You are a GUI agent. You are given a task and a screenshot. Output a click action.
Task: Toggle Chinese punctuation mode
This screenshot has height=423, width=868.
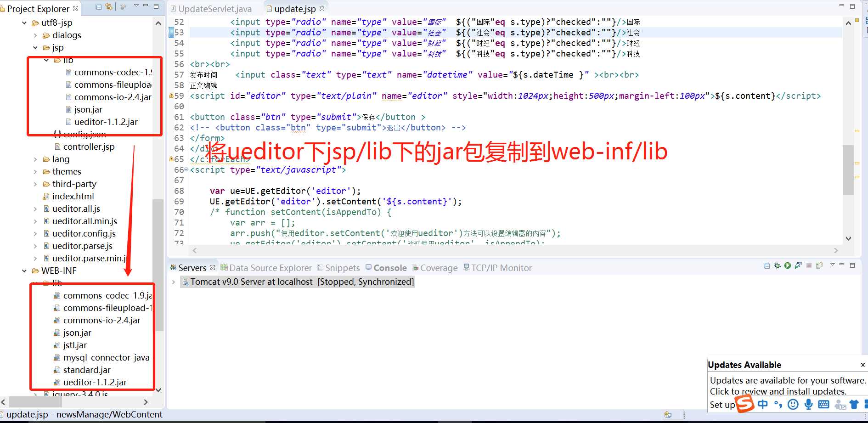coord(778,404)
